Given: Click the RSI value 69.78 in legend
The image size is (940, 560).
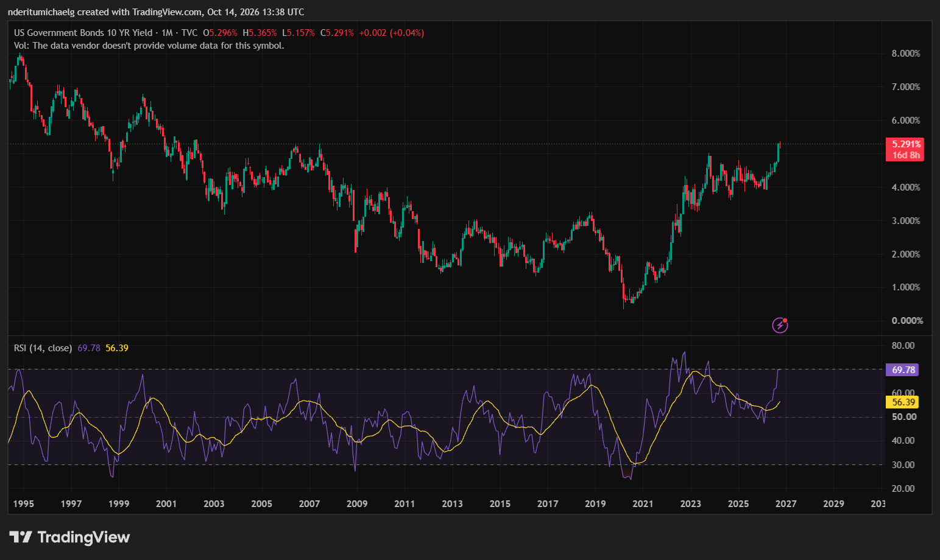Looking at the screenshot, I should click(89, 348).
